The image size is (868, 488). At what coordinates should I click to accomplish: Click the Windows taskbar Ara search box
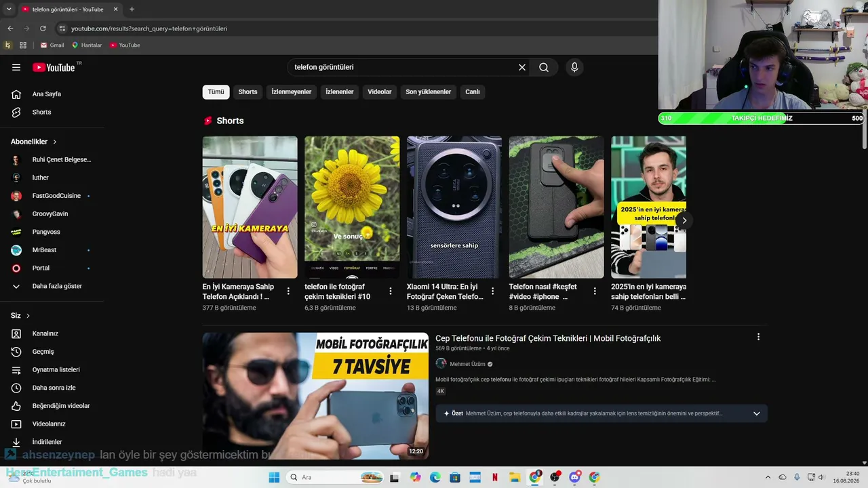[x=335, y=477]
